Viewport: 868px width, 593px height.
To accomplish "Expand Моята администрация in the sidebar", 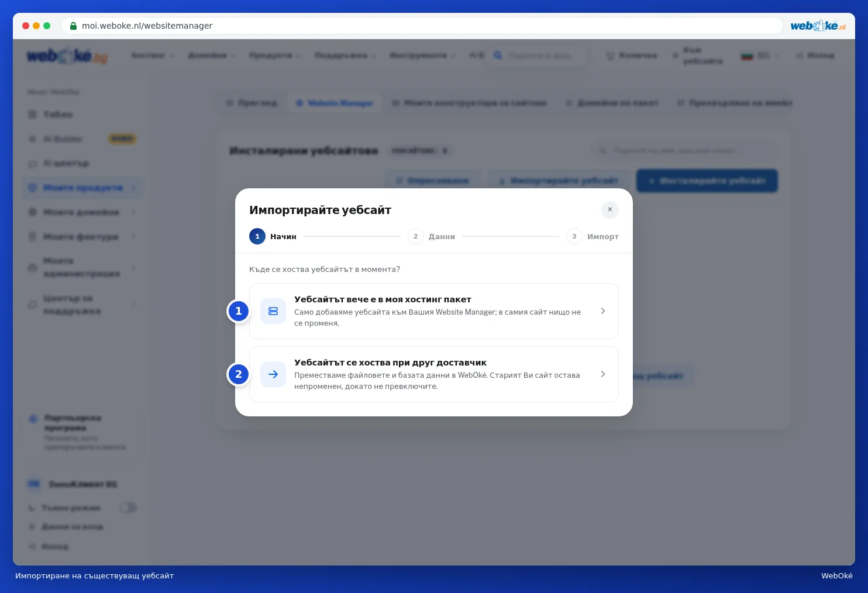I will [x=82, y=267].
